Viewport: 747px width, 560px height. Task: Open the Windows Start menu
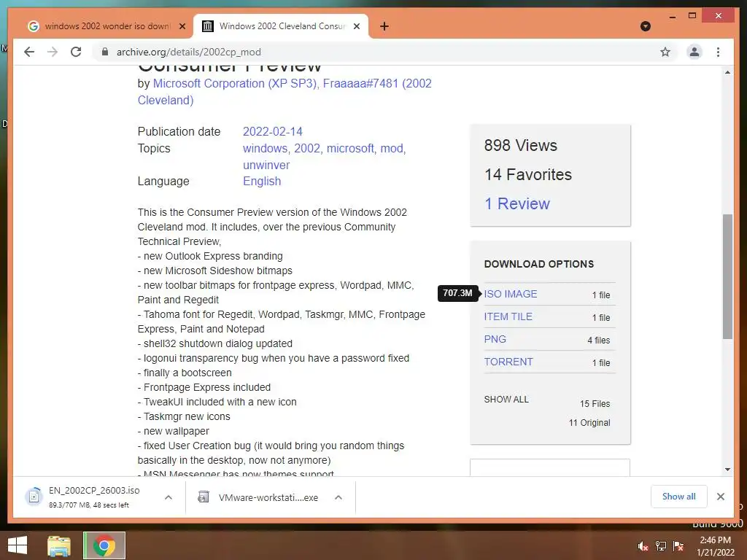pyautogui.click(x=18, y=545)
